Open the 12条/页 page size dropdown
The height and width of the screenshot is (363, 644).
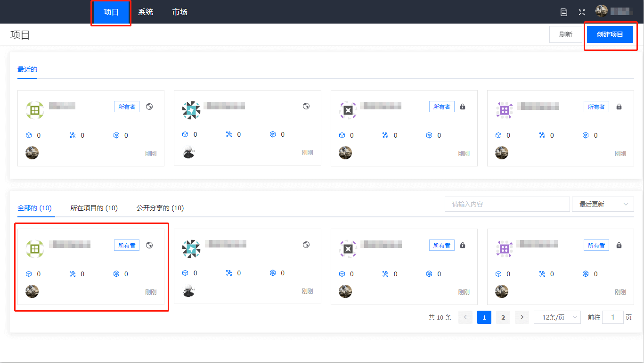coord(557,317)
